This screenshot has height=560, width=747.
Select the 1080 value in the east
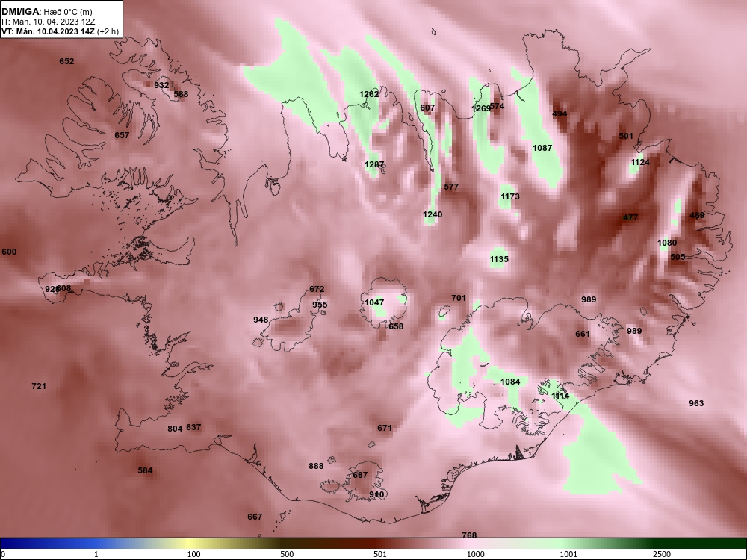[x=667, y=243]
